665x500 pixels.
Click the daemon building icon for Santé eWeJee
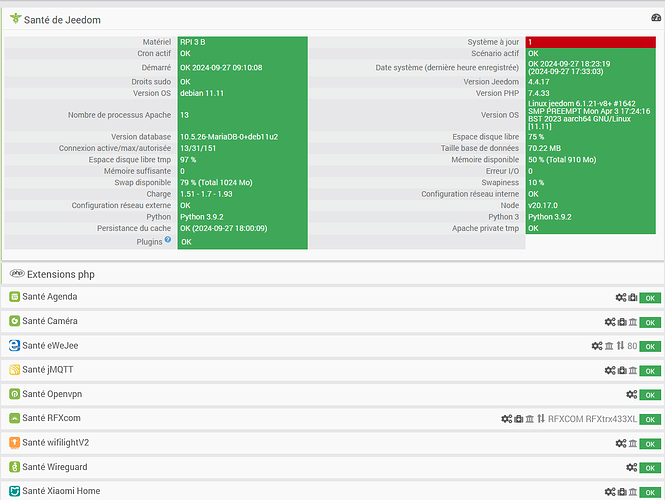point(609,346)
